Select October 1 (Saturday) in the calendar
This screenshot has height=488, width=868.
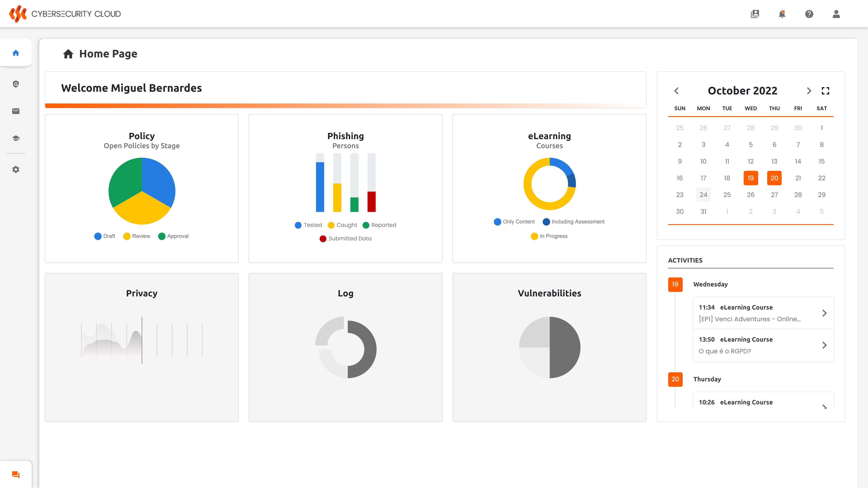pyautogui.click(x=821, y=128)
